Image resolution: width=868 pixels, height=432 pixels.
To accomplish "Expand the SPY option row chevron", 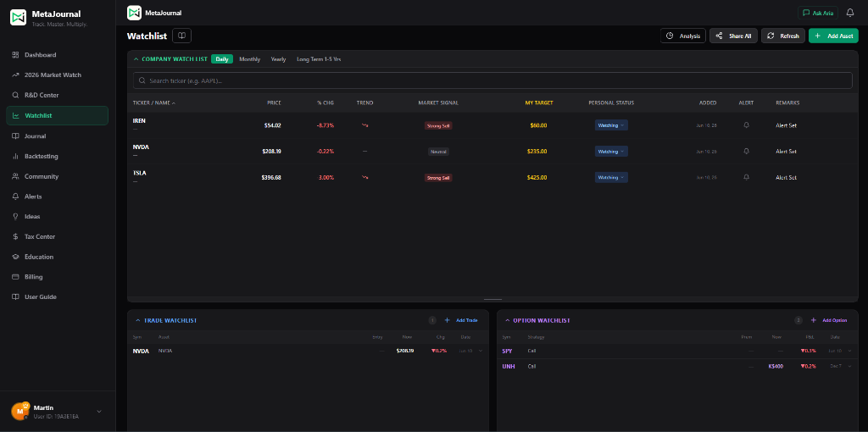I will click(x=849, y=351).
